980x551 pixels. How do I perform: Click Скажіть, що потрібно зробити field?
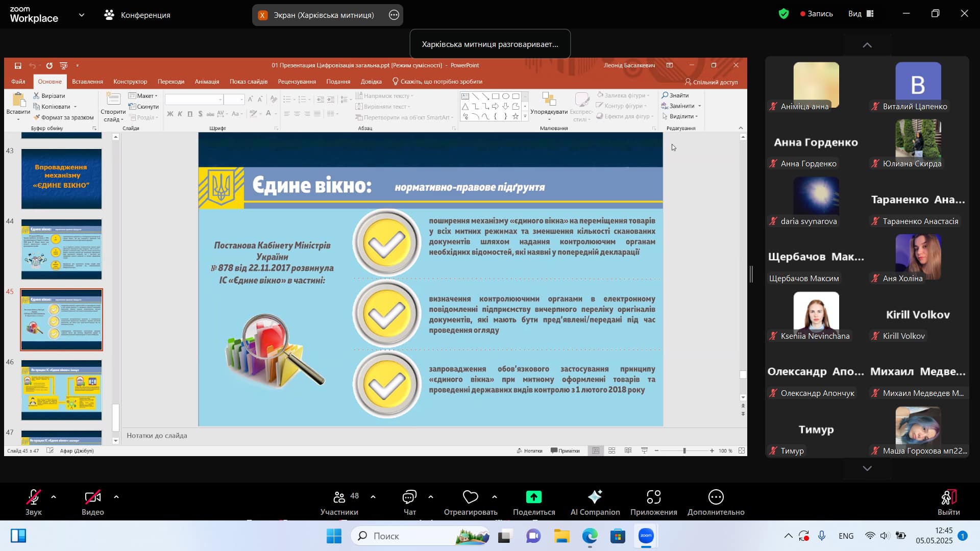[437, 82]
